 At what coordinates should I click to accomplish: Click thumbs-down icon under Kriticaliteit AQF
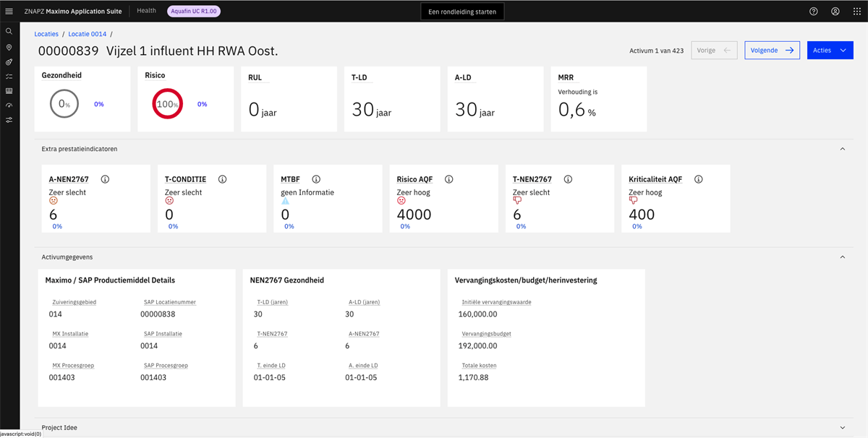633,201
